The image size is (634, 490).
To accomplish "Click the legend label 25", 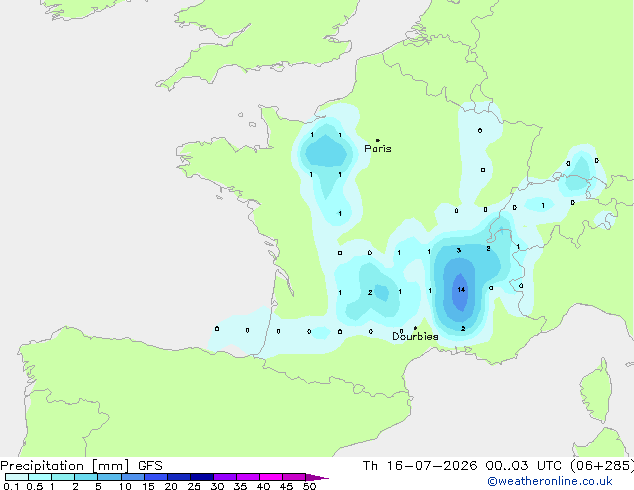I will click(194, 486).
